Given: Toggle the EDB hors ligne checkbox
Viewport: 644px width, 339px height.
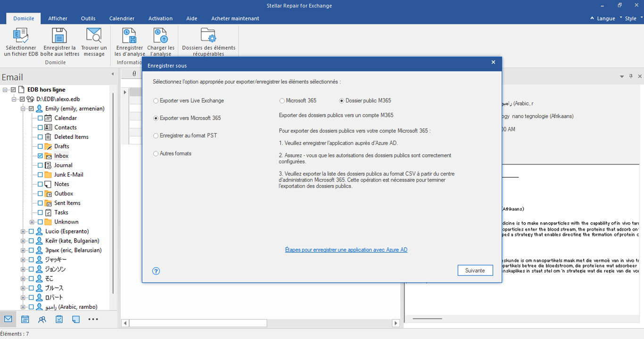Looking at the screenshot, I should 13,90.
